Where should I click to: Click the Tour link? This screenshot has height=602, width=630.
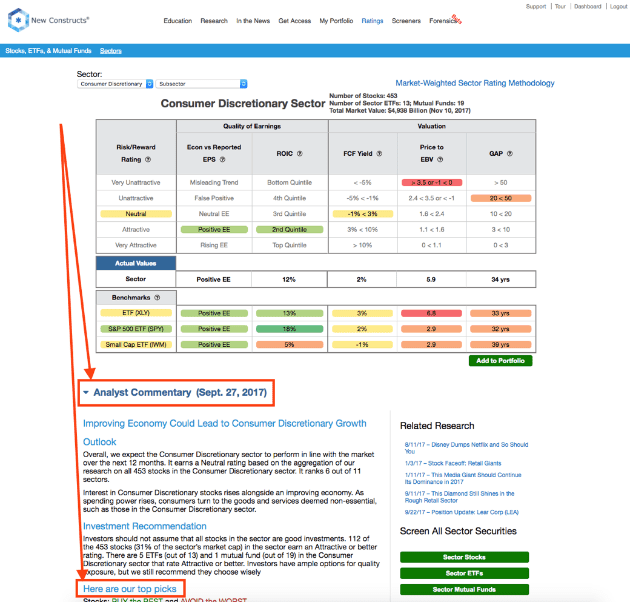560,6
